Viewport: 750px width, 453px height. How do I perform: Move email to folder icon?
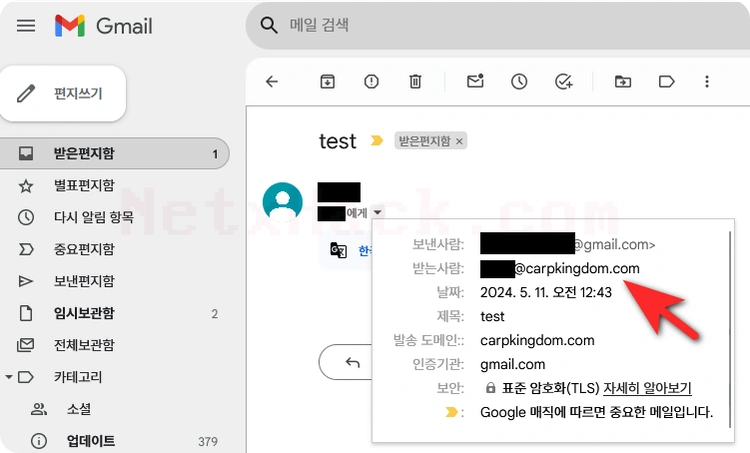tap(623, 82)
